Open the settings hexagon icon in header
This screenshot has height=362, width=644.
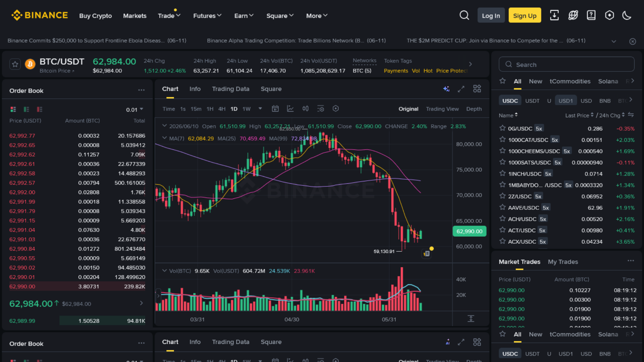(x=609, y=15)
